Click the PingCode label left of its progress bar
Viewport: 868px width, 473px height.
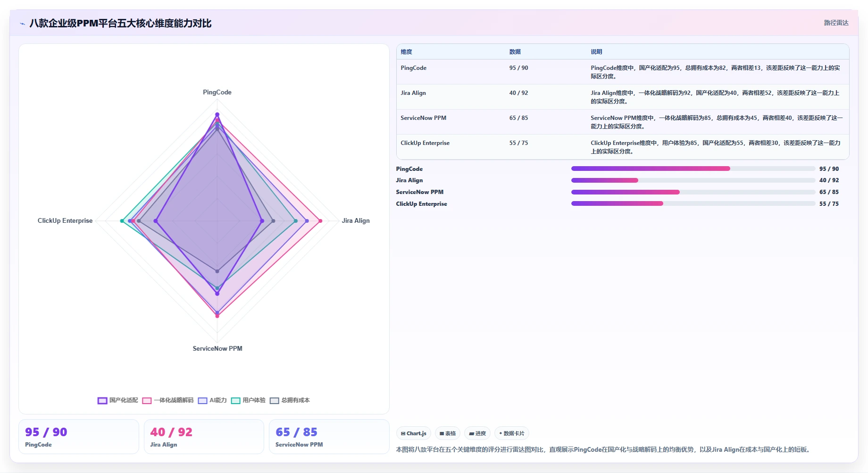pos(409,169)
